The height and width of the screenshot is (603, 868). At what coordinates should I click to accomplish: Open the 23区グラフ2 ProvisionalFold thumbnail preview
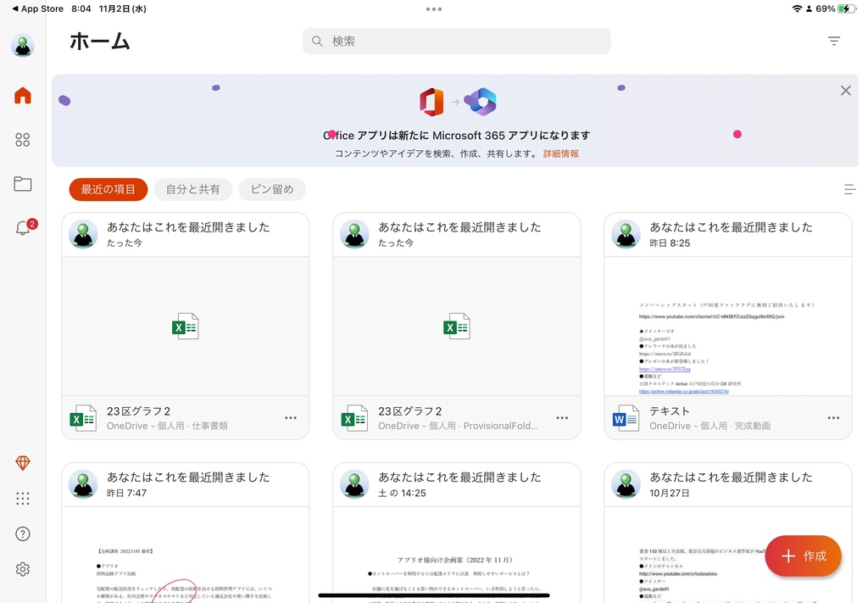point(457,327)
